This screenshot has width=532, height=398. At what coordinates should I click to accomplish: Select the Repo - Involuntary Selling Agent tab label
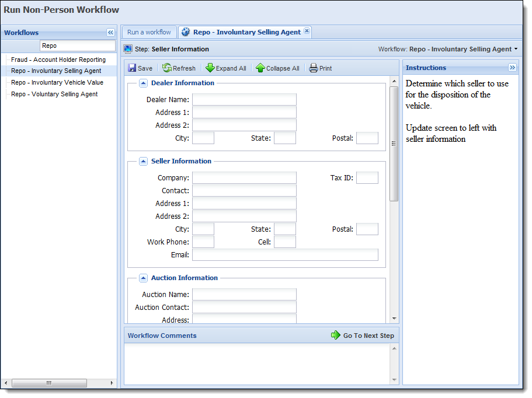click(247, 32)
